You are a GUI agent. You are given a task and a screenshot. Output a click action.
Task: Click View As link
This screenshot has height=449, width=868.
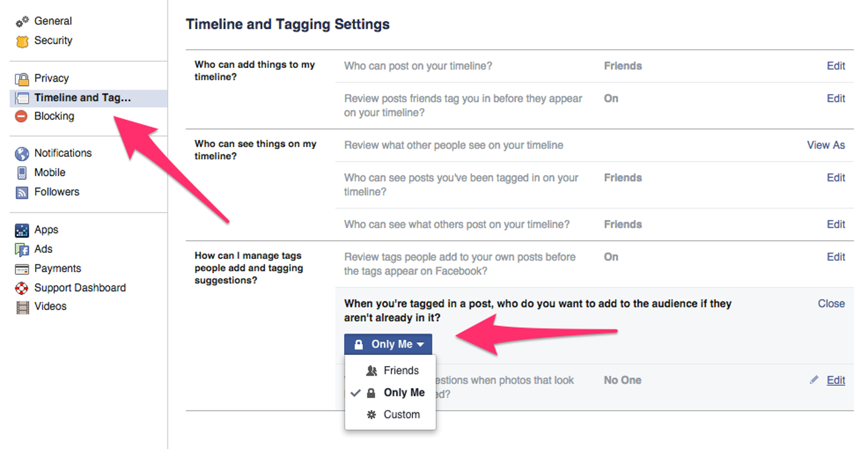coord(826,145)
